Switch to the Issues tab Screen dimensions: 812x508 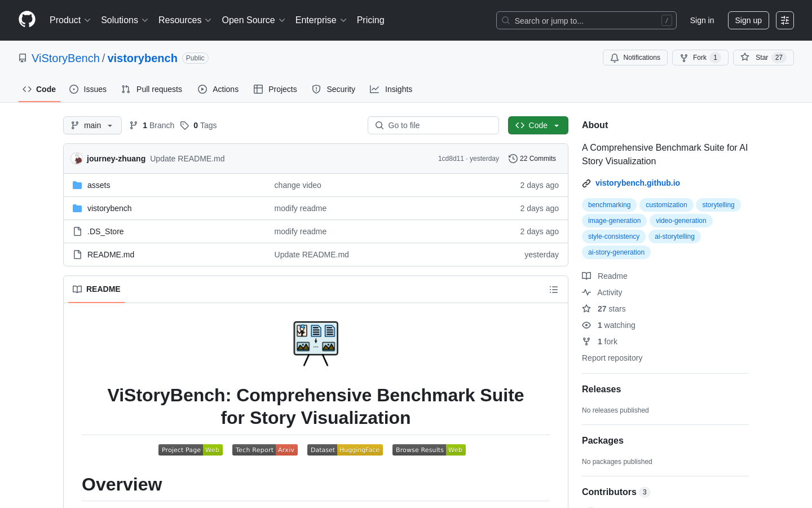[x=88, y=89]
